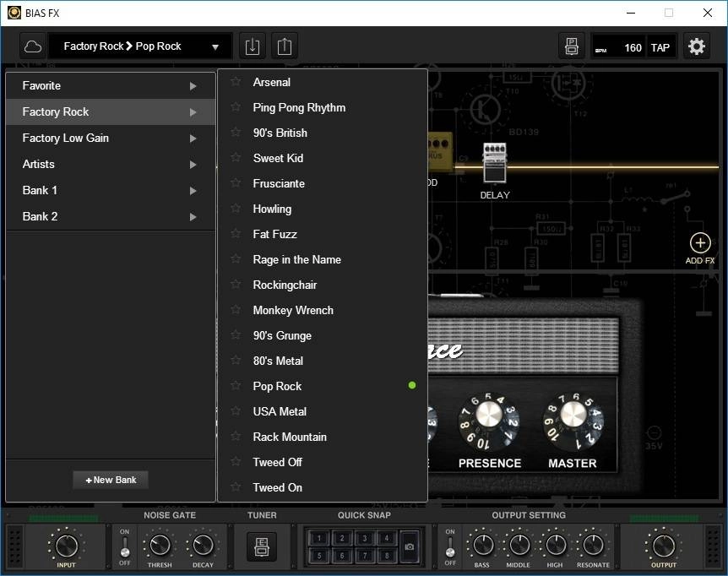The height and width of the screenshot is (576, 728).
Task: Star the Tweed On preset
Action: pyautogui.click(x=236, y=487)
